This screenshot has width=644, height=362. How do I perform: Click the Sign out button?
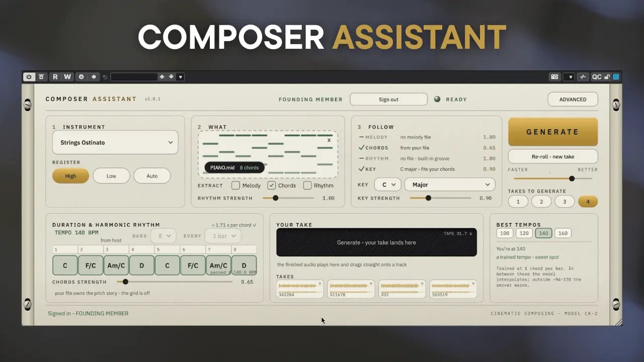tap(388, 99)
